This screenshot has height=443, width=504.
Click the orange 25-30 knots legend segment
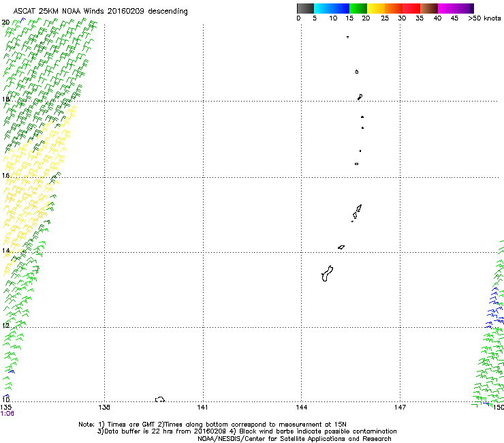pyautogui.click(x=394, y=8)
